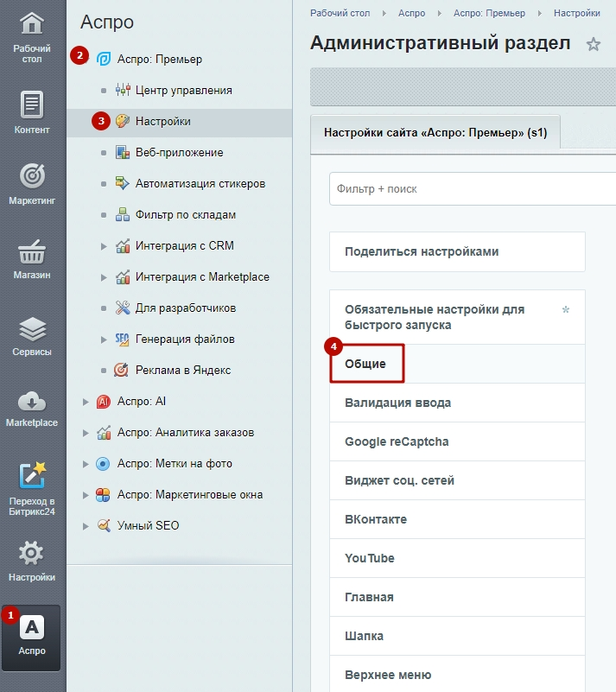Click the Центр управления sliders icon

point(123,90)
